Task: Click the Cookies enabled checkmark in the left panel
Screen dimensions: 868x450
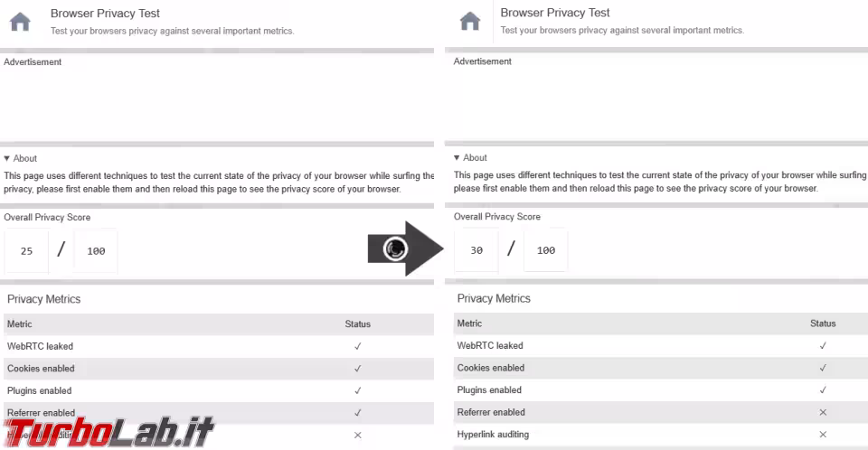Action: [x=358, y=369]
